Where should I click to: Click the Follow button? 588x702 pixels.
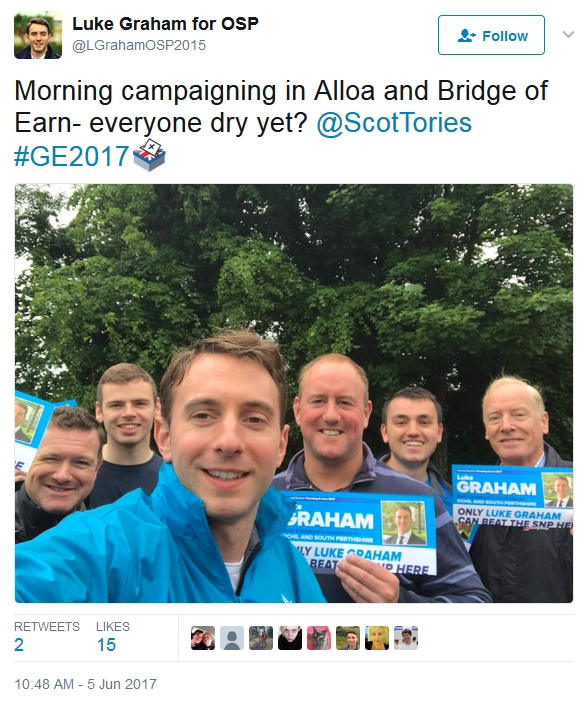pos(491,35)
